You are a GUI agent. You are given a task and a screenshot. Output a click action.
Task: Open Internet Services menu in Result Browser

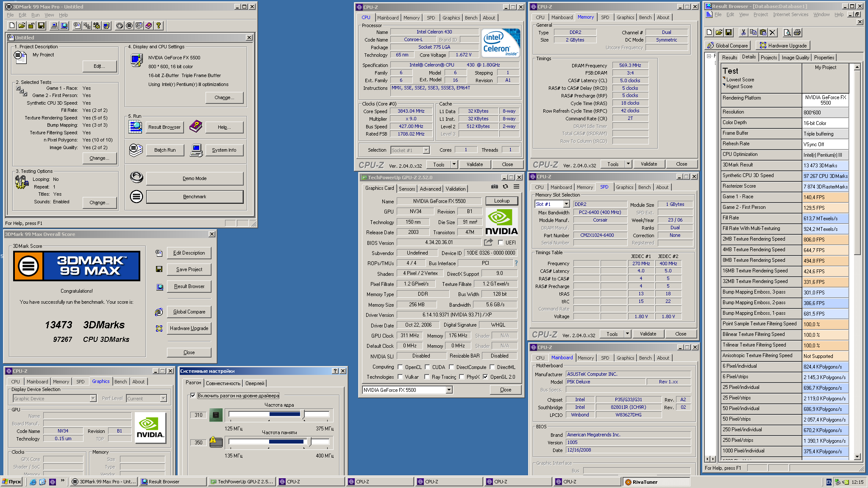coord(790,14)
